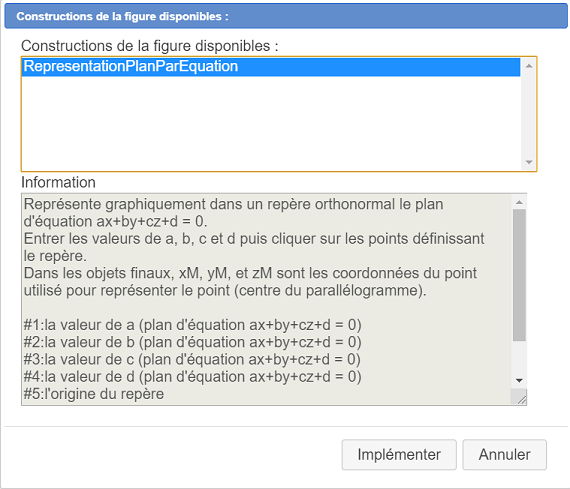
Task: Place cursor on the '#3:la valeur de c' line
Action: 192,359
